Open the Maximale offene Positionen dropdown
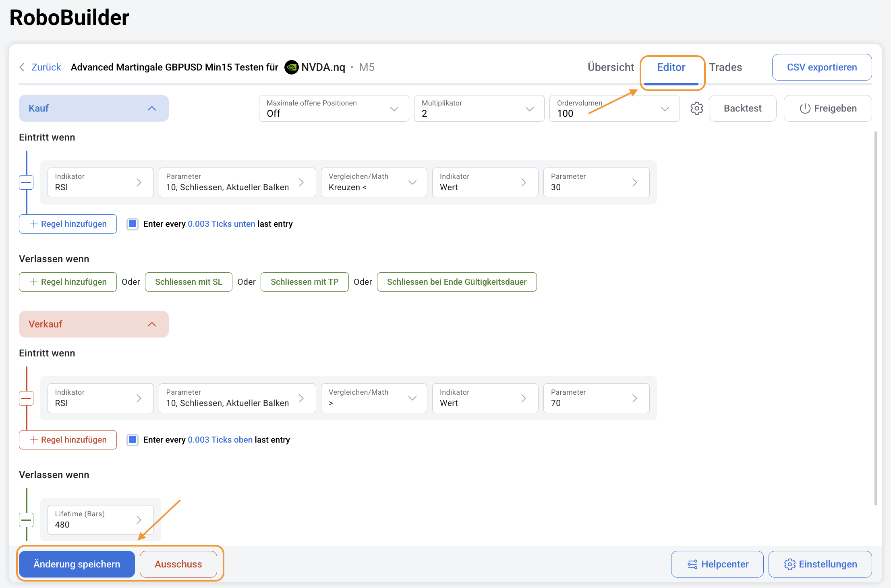Image resolution: width=891 pixels, height=588 pixels. click(x=334, y=108)
